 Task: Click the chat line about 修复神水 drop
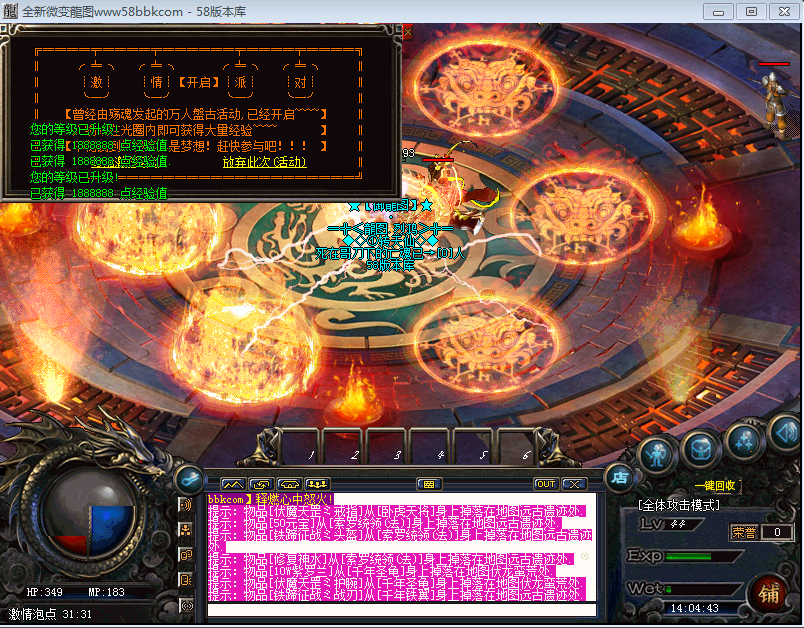click(x=390, y=559)
